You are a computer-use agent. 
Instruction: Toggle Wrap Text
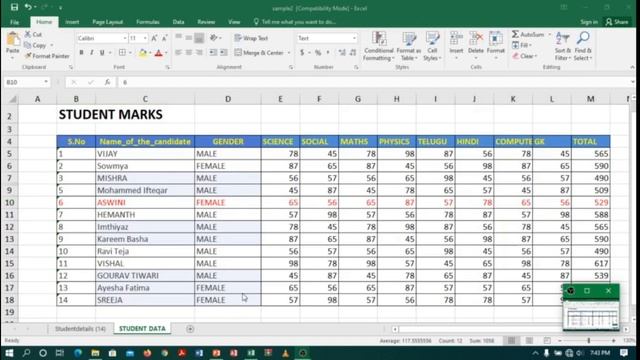click(251, 38)
